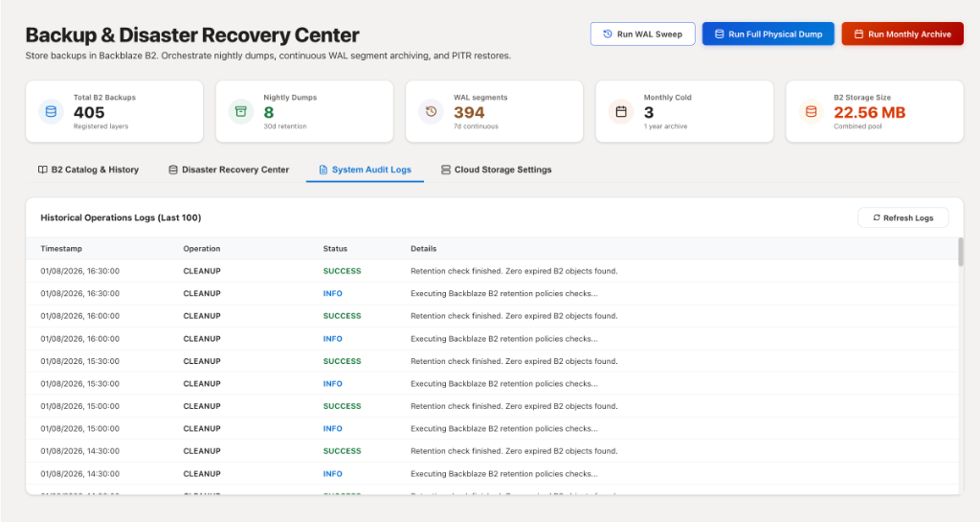
Task: Run the WAL Sweep
Action: (642, 34)
